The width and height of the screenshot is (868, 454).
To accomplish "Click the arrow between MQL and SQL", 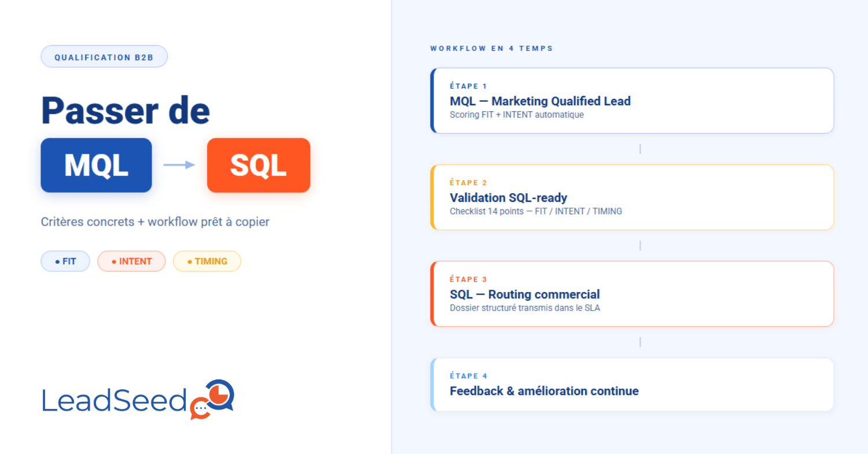I will (179, 165).
